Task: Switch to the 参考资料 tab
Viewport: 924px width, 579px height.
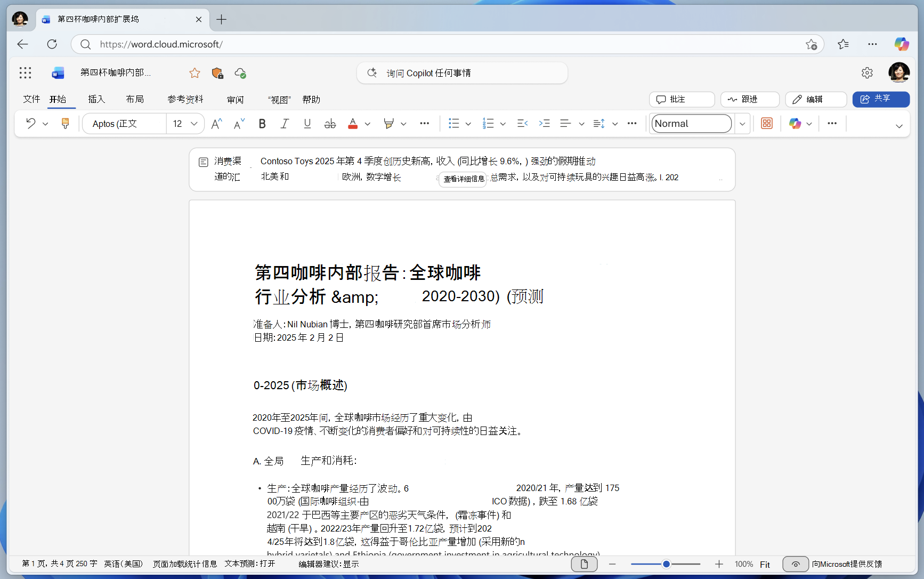Action: pyautogui.click(x=185, y=99)
